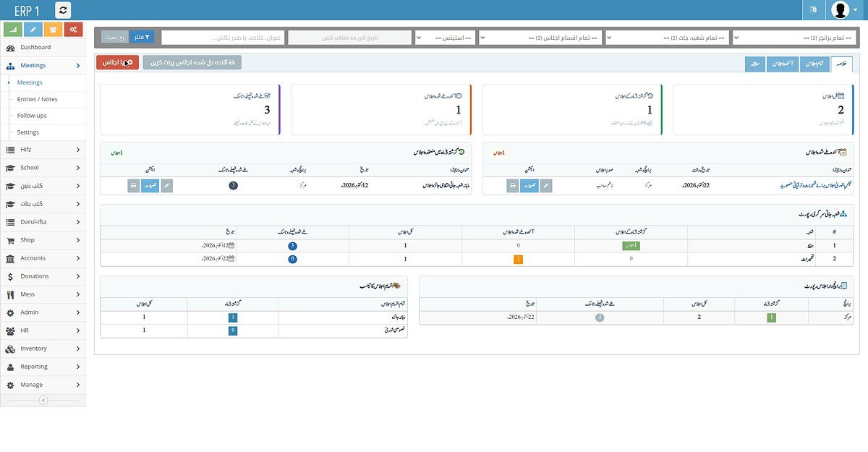Click green badge in branch-wise report row
Image resolution: width=868 pixels, height=452 pixels.
[772, 317]
